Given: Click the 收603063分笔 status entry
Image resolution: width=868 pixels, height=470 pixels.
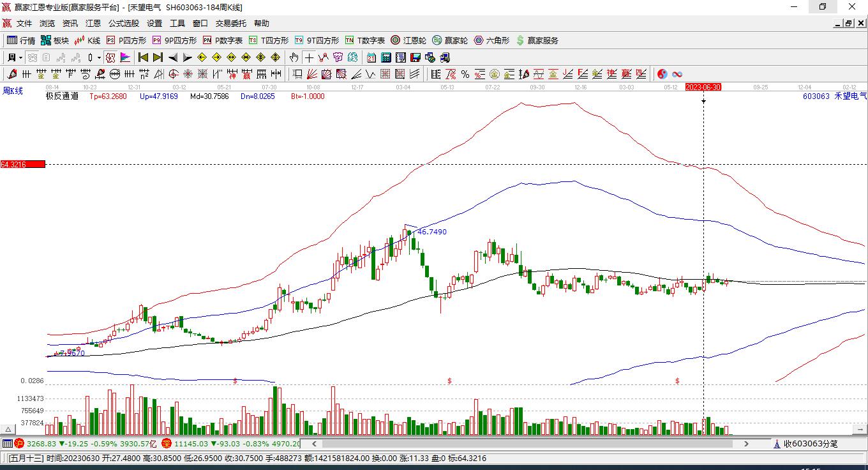Looking at the screenshot, I should coord(805,443).
